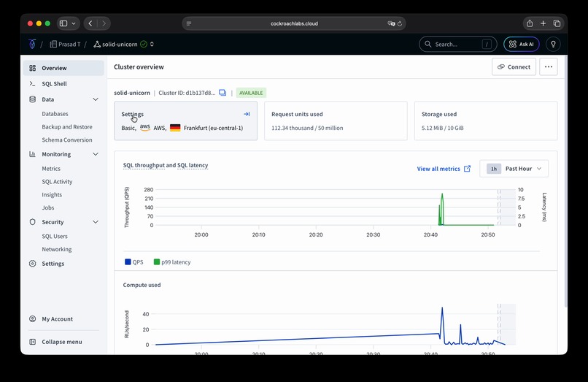This screenshot has height=382, width=588.
Task: Click the German flag icon
Action: [175, 128]
